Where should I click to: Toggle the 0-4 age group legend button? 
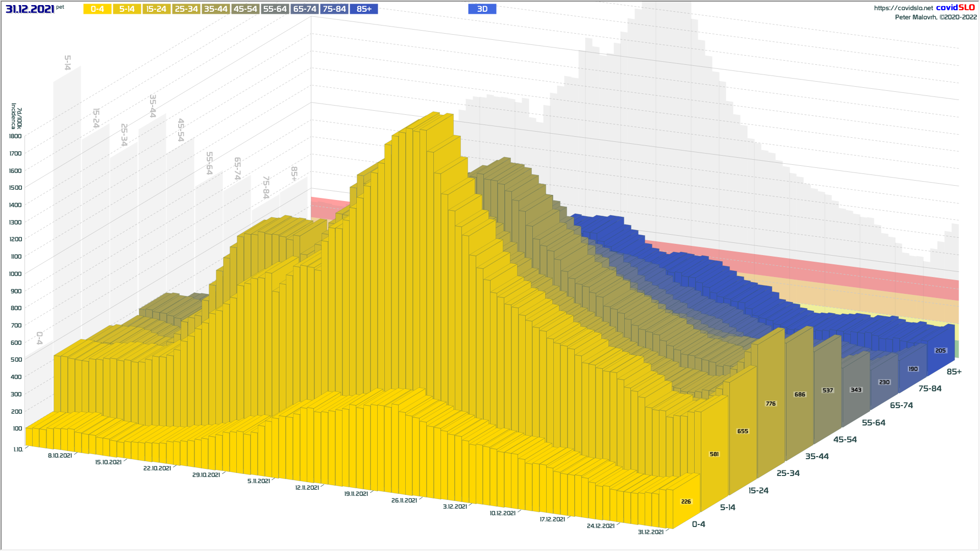(x=97, y=9)
